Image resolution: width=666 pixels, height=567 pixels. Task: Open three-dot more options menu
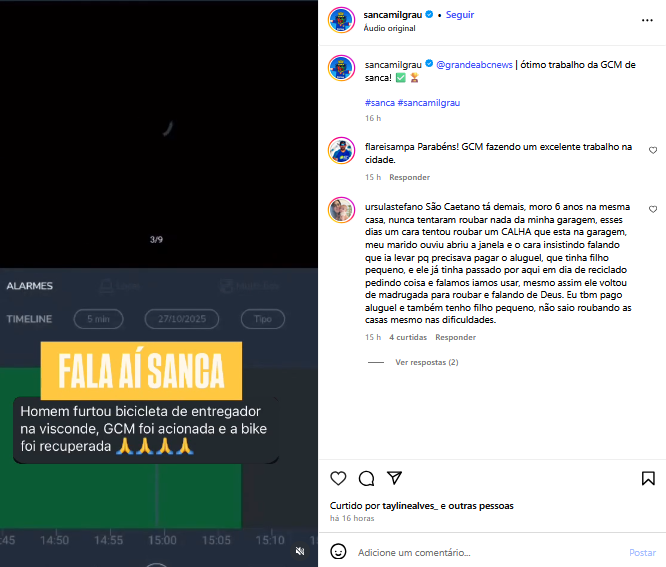tap(647, 20)
